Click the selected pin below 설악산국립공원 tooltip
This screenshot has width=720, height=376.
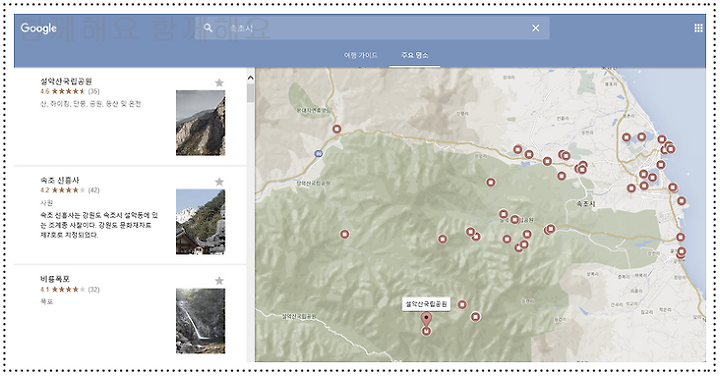pyautogui.click(x=427, y=320)
